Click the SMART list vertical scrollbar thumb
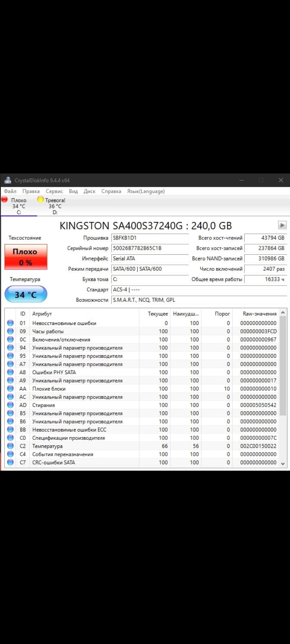The image size is (290, 644). pos(283,366)
